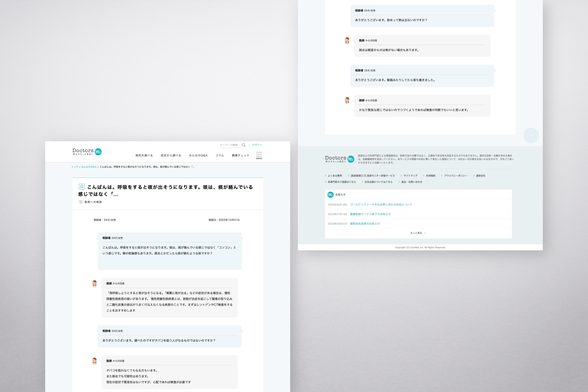Screen dimensions: 588x392
Task: Open the 症状から調べる menu item
Action: [x=171, y=155]
